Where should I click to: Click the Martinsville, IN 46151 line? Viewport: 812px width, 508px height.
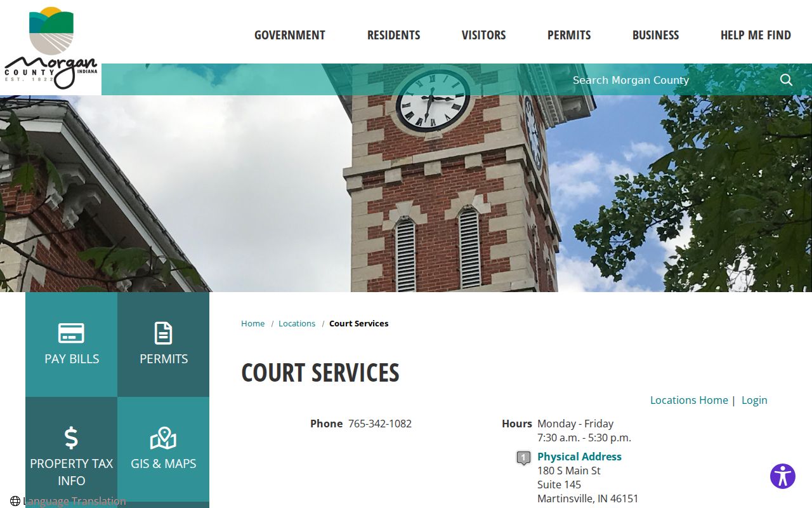pyautogui.click(x=588, y=498)
